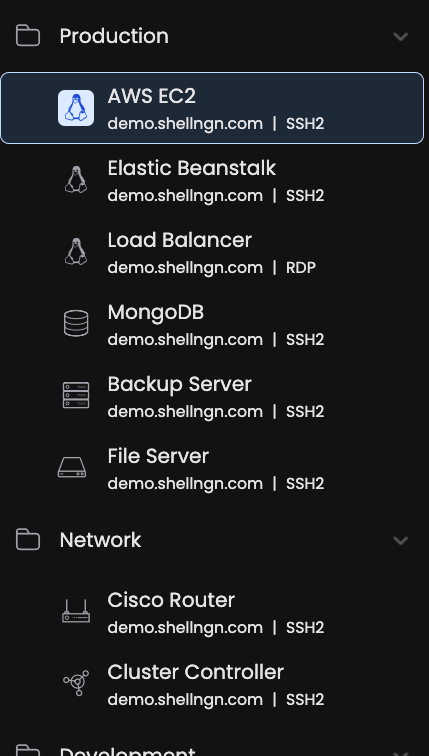The image size is (429, 756).
Task: Collapse the Production group chevron
Action: click(x=401, y=36)
